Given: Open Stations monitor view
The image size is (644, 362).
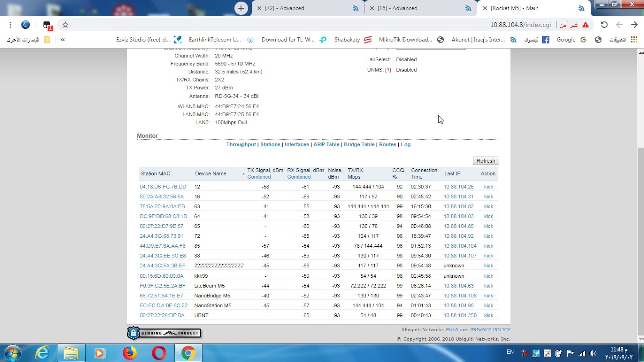Looking at the screenshot, I should point(270,144).
